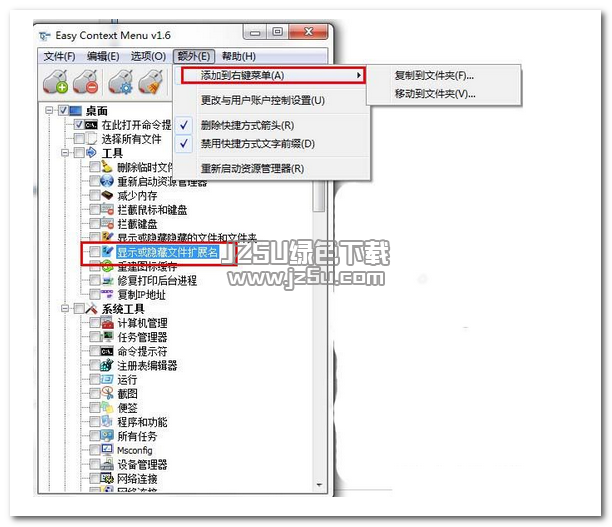
Task: Click the 程序和功能 icon
Action: click(x=107, y=421)
